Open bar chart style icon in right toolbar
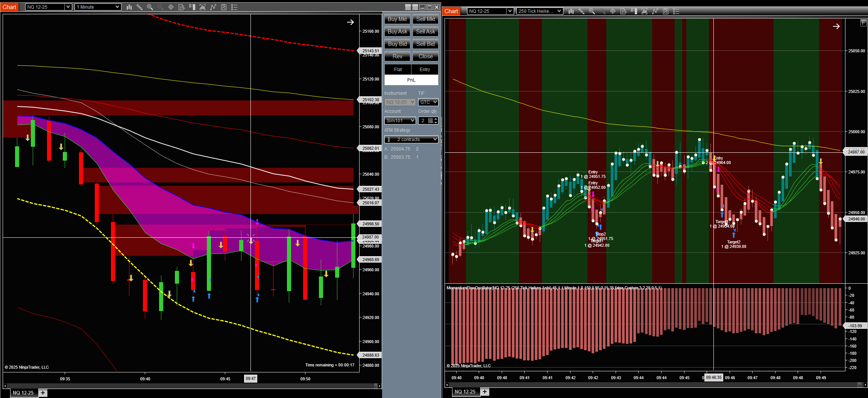 tap(571, 11)
